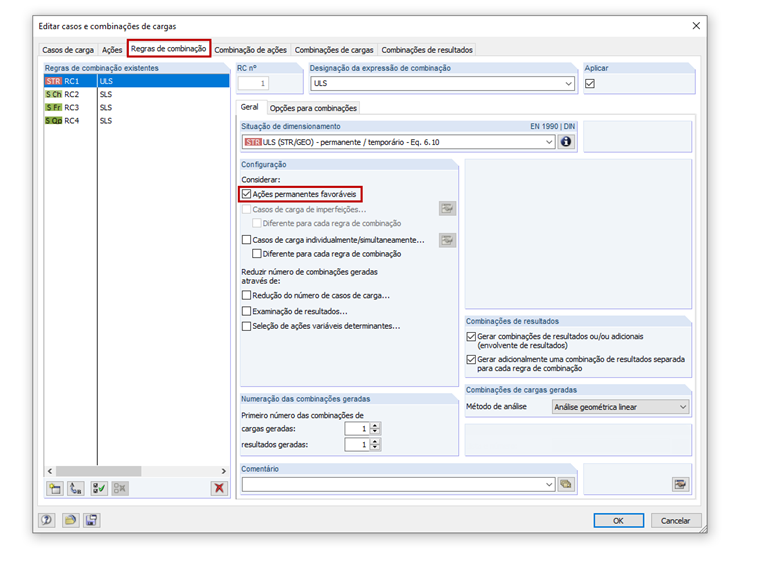
Task: Decrease resultados geradas number with down arrow
Action: pyautogui.click(x=375, y=447)
